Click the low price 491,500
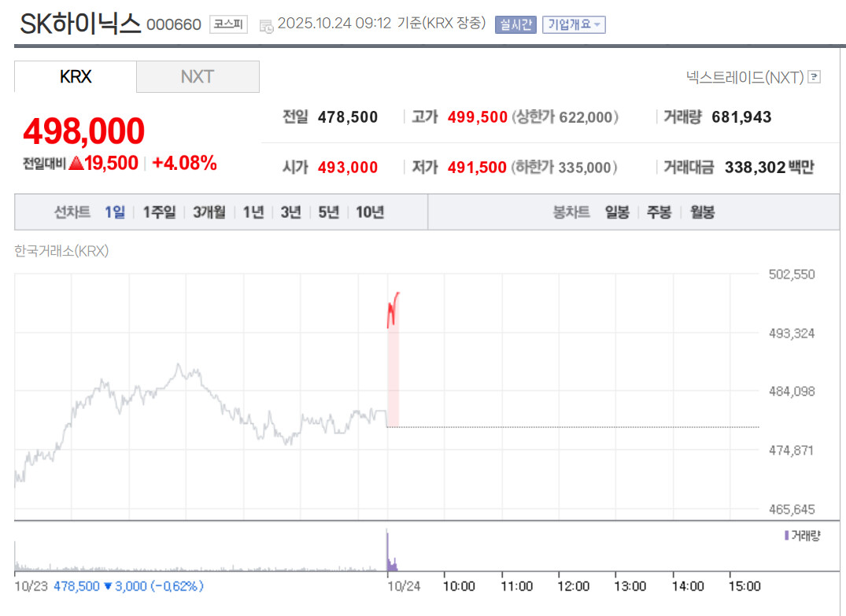846x616 pixels. tap(477, 168)
